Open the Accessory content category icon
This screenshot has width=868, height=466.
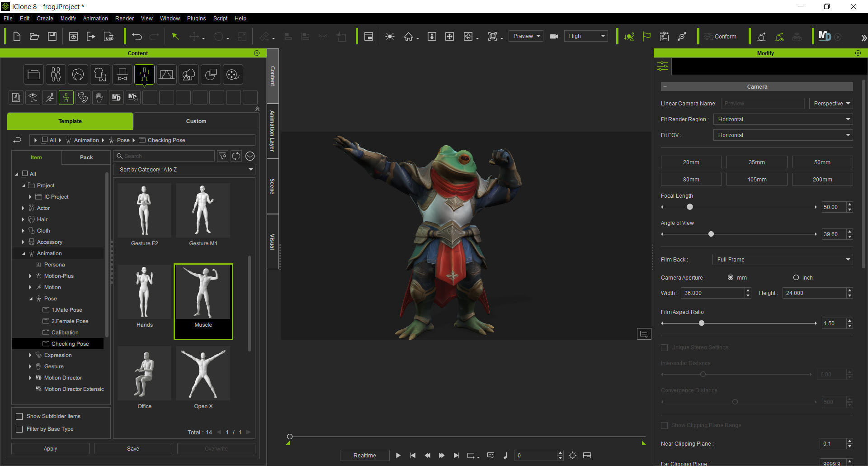(122, 75)
